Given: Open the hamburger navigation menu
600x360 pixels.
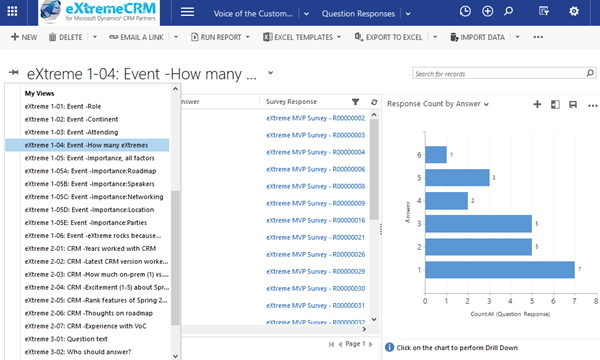Looking at the screenshot, I should point(187,12).
